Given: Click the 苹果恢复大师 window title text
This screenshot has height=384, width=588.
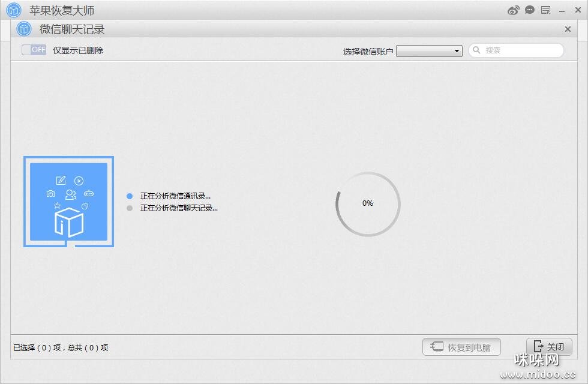Looking at the screenshot, I should tap(62, 11).
